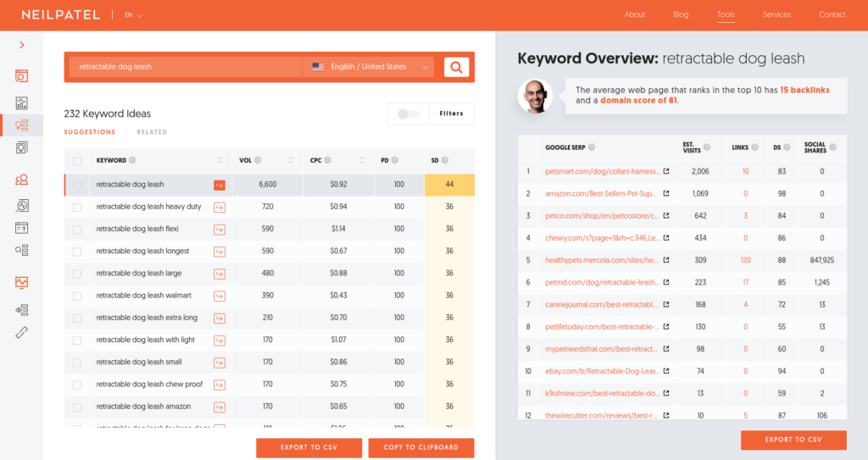Open the browser-window magnifier icon in sidebar
This screenshot has height=460, width=868.
click(21, 76)
